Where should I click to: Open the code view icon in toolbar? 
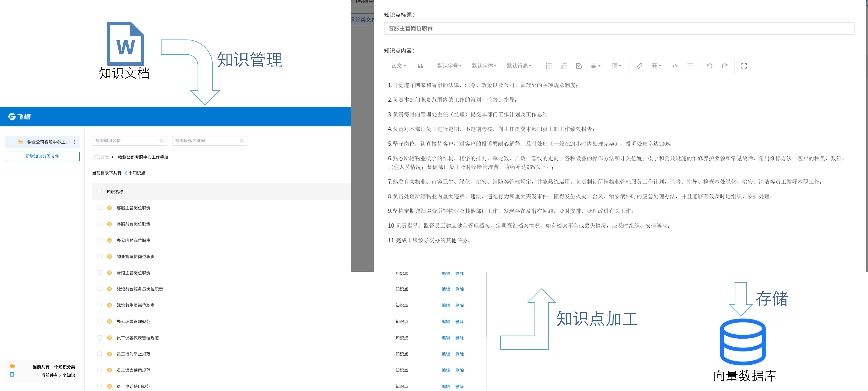(x=675, y=66)
